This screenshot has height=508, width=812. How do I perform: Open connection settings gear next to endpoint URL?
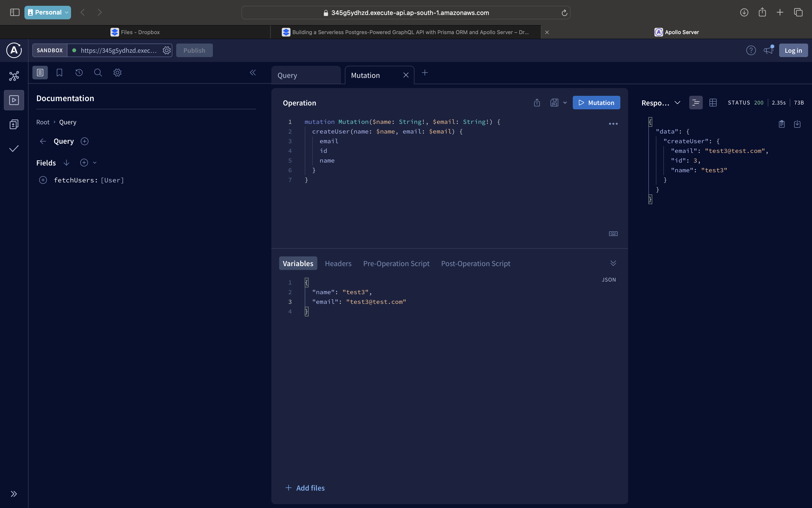pos(167,50)
